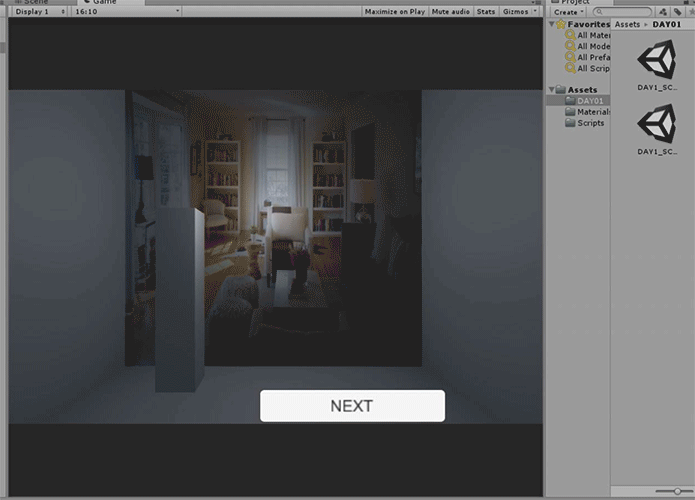Toggle the Stats overlay
This screenshot has height=500, width=695.
point(486,12)
